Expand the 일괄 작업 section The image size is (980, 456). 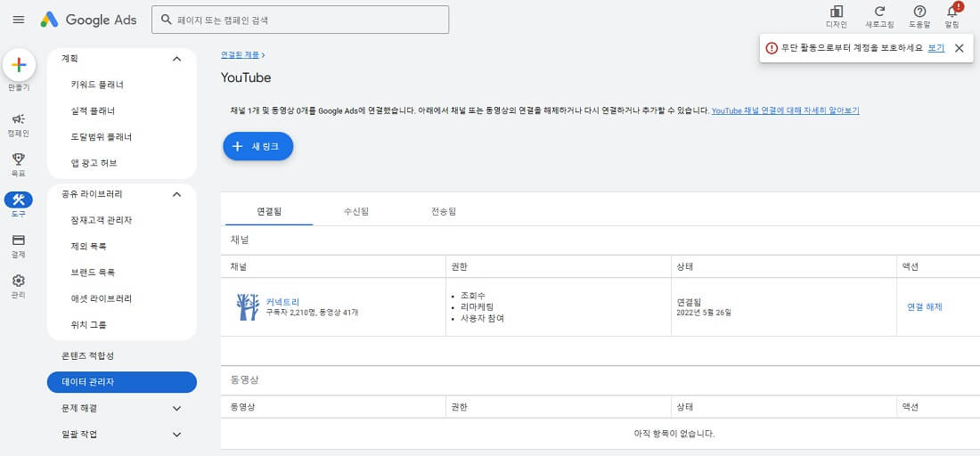click(x=177, y=435)
